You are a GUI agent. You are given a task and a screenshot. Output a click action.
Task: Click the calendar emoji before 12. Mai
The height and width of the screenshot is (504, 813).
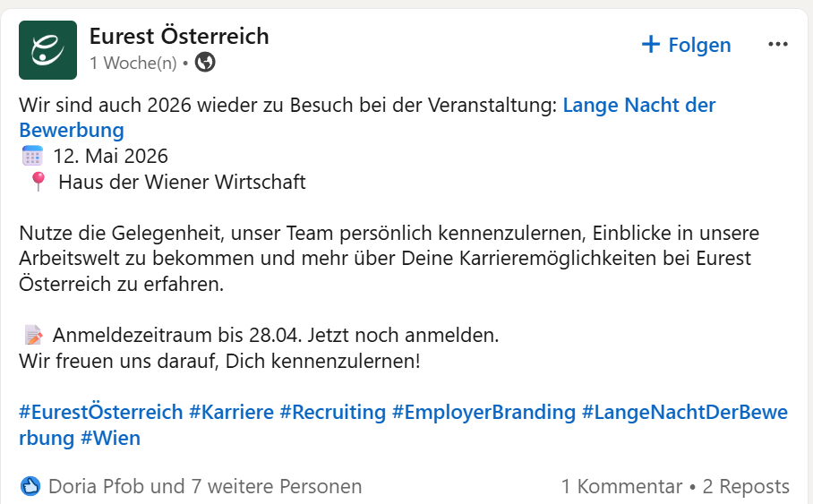pyautogui.click(x=32, y=156)
